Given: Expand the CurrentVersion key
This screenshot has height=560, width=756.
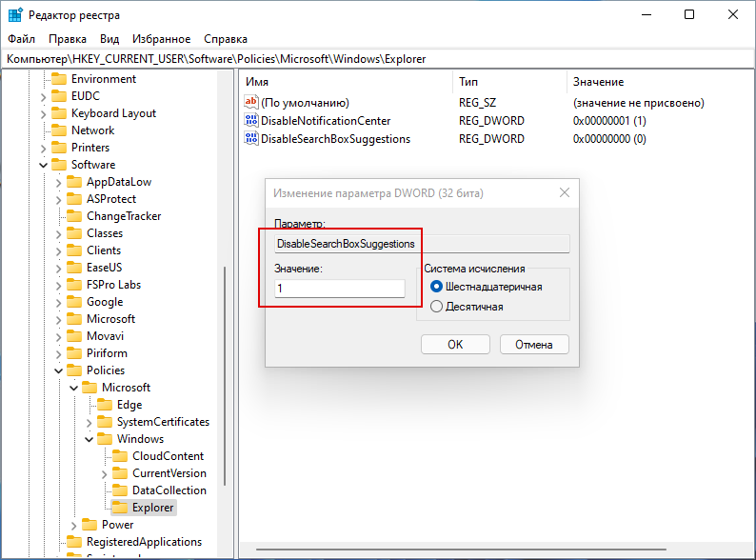Looking at the screenshot, I should (105, 474).
